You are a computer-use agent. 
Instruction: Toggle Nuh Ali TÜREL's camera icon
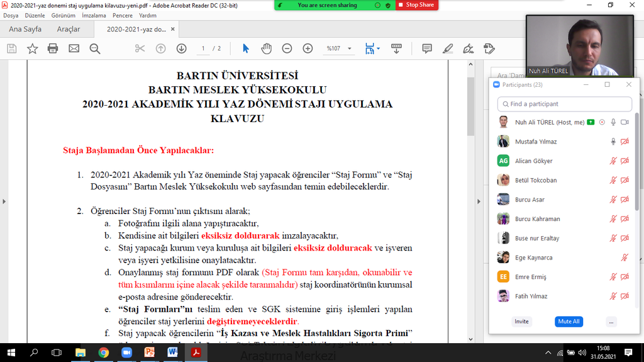625,122
